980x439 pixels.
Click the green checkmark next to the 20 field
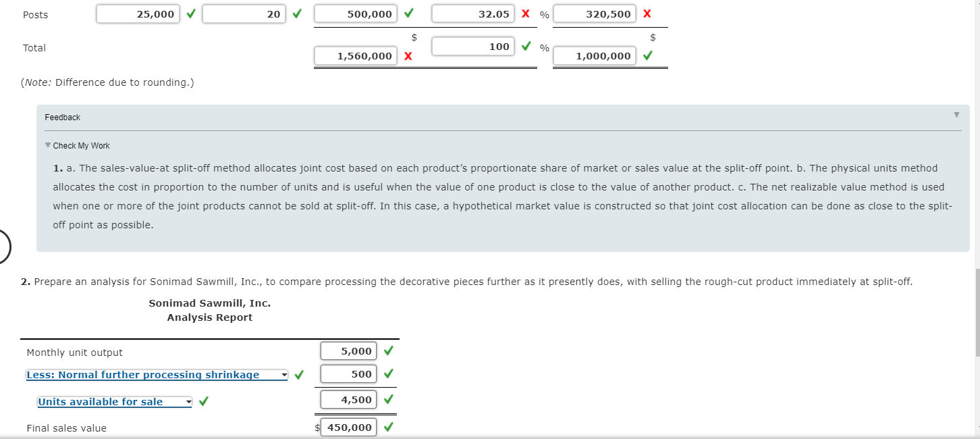tap(296, 13)
